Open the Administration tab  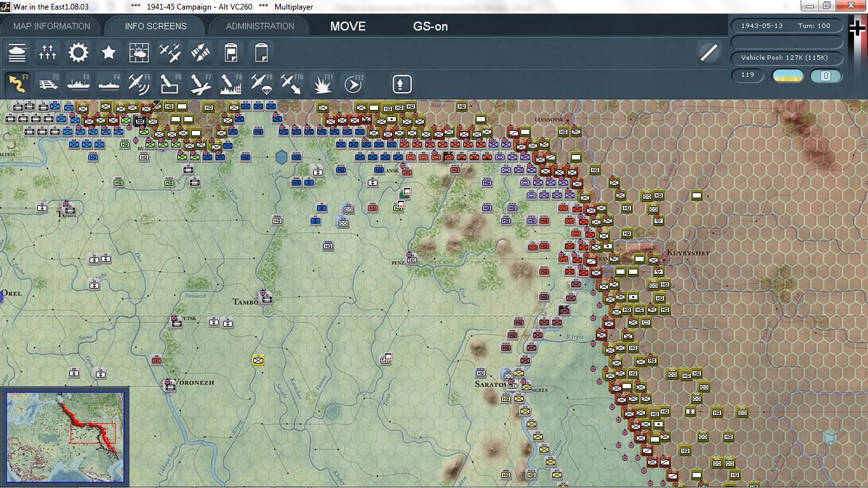pos(260,26)
